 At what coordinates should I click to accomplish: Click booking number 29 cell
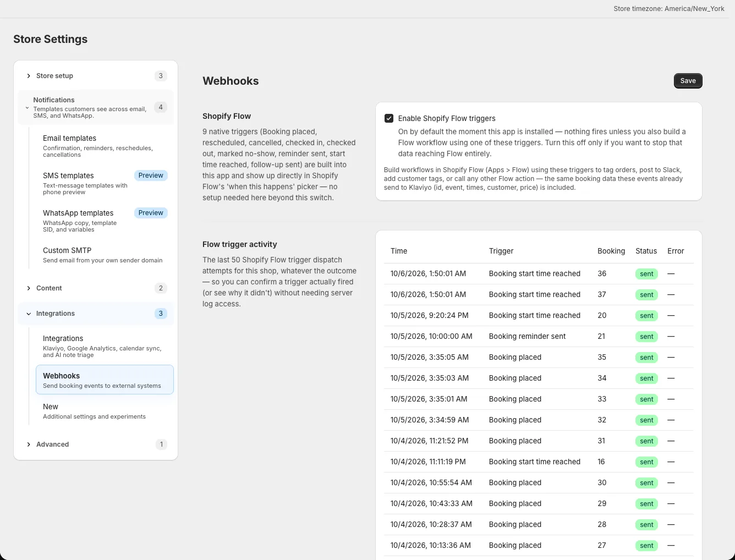point(602,503)
